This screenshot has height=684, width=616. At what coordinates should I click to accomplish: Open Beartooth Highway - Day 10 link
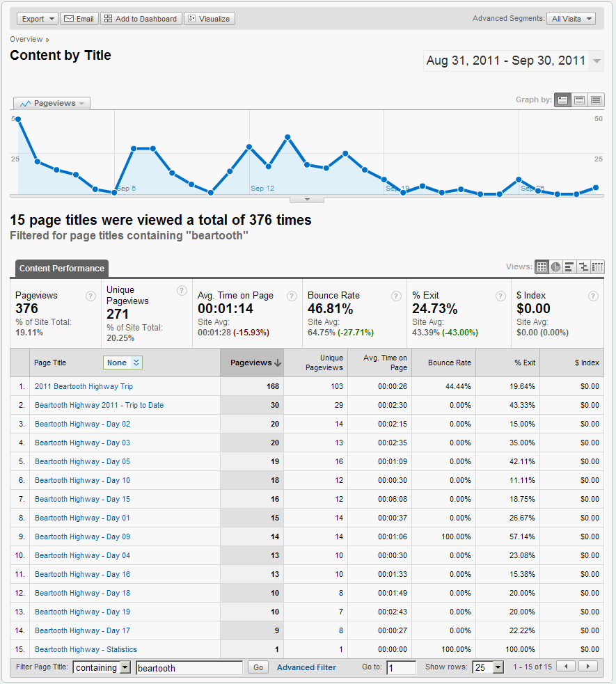[x=82, y=480]
